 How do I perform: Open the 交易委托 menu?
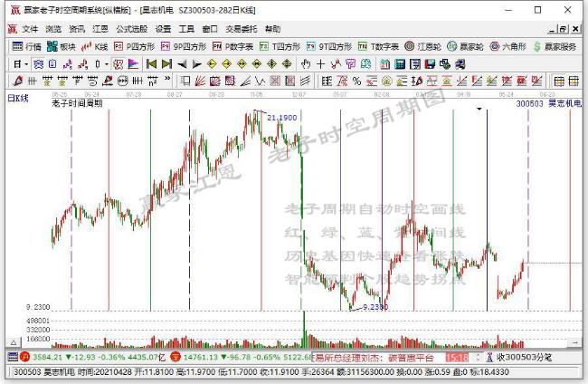(x=242, y=29)
